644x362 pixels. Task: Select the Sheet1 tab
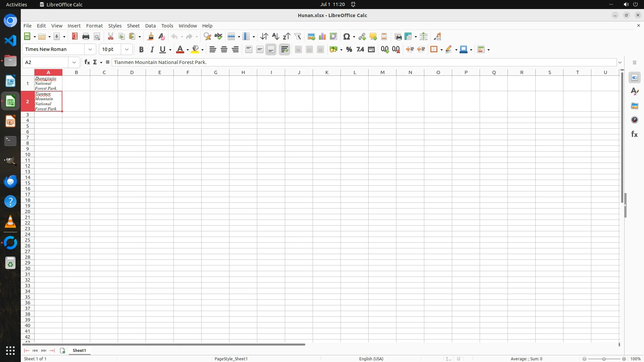point(79,350)
